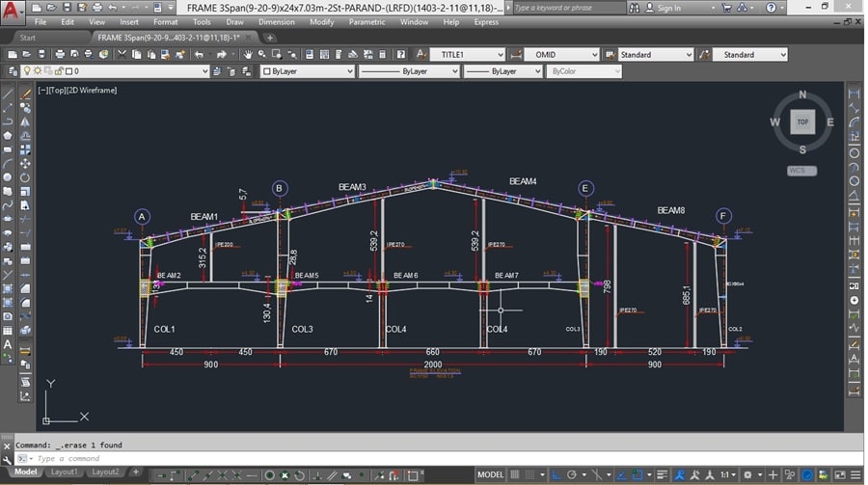Toggle the layer 0 lightbulb on/off icon
The image size is (868, 485).
(27, 70)
